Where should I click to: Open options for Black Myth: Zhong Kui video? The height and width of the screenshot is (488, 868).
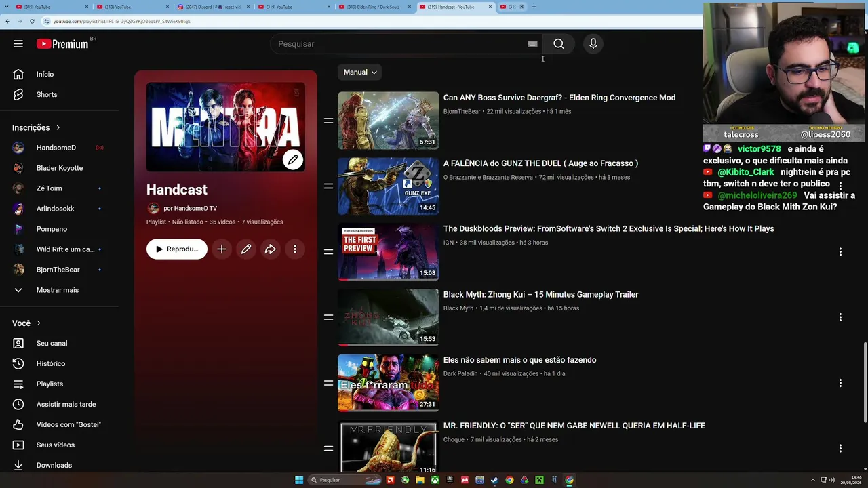[840, 317]
